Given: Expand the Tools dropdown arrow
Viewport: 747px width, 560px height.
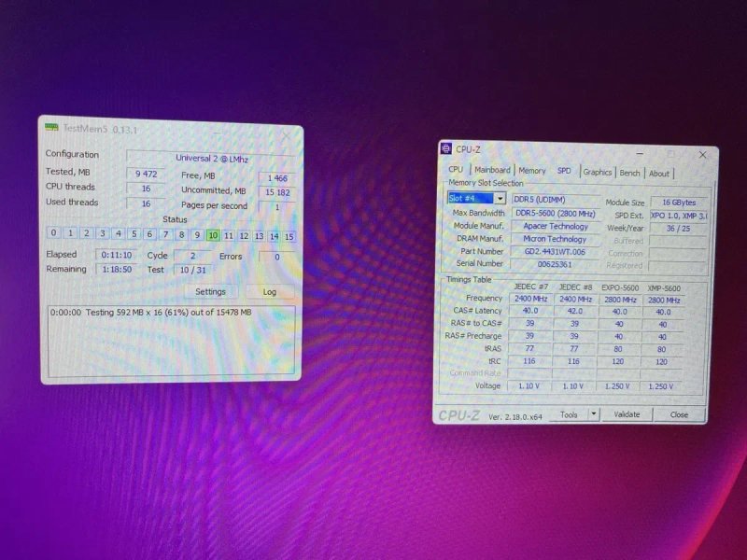Looking at the screenshot, I should pos(594,414).
